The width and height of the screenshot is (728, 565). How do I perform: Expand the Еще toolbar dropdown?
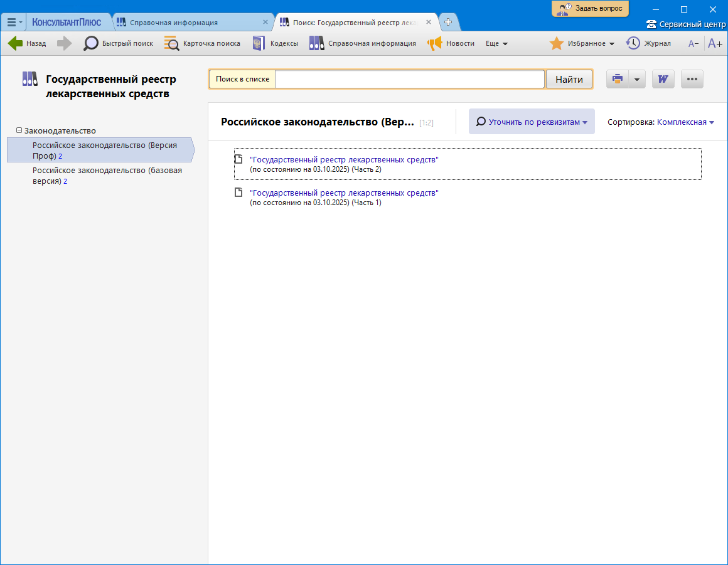(x=496, y=43)
